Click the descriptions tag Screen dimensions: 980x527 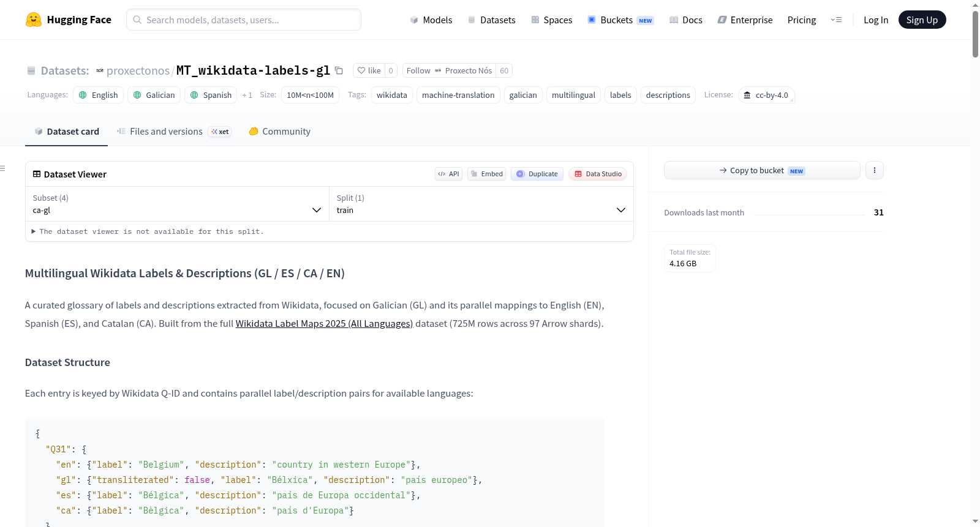668,95
